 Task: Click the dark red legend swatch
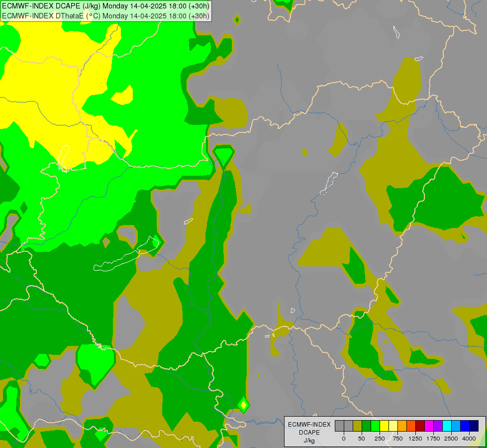420,426
